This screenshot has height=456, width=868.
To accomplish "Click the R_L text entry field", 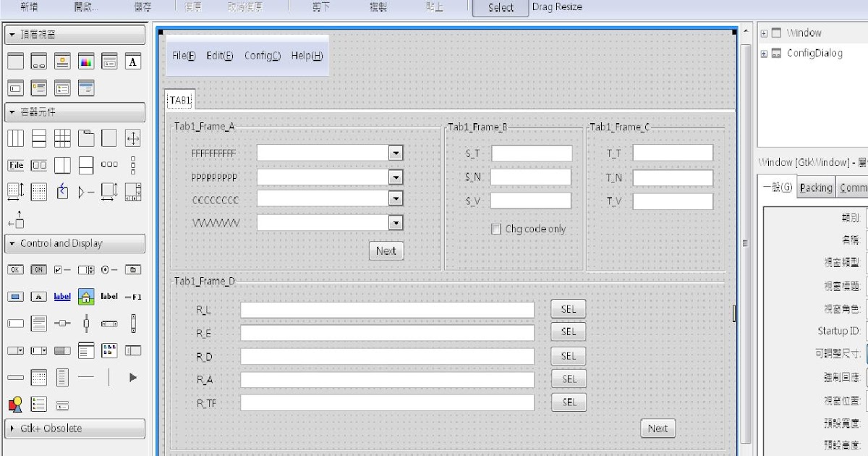I will (x=387, y=310).
